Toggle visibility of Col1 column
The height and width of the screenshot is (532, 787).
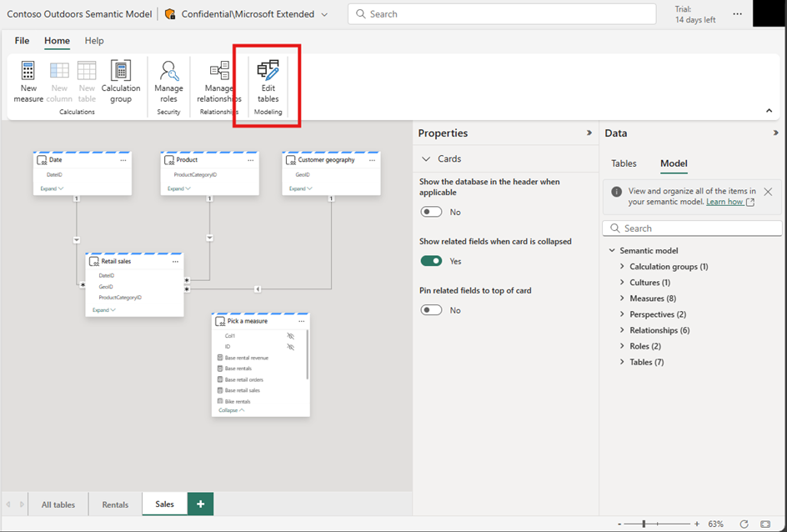pos(290,336)
